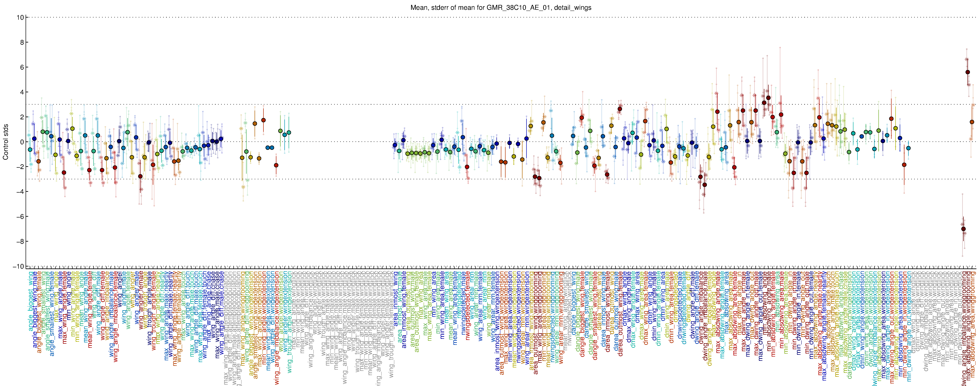Viewport: 980px width, 386px height.
Task: Click the y-axis tick label 10
Action: [x=20, y=17]
